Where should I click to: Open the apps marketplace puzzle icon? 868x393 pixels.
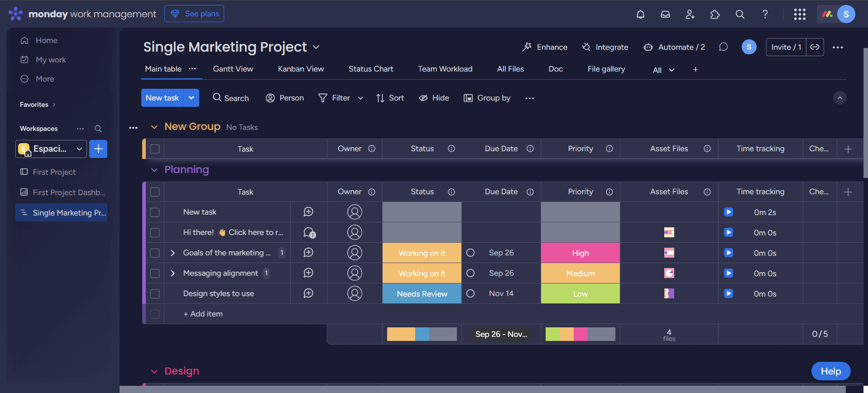[x=715, y=14]
